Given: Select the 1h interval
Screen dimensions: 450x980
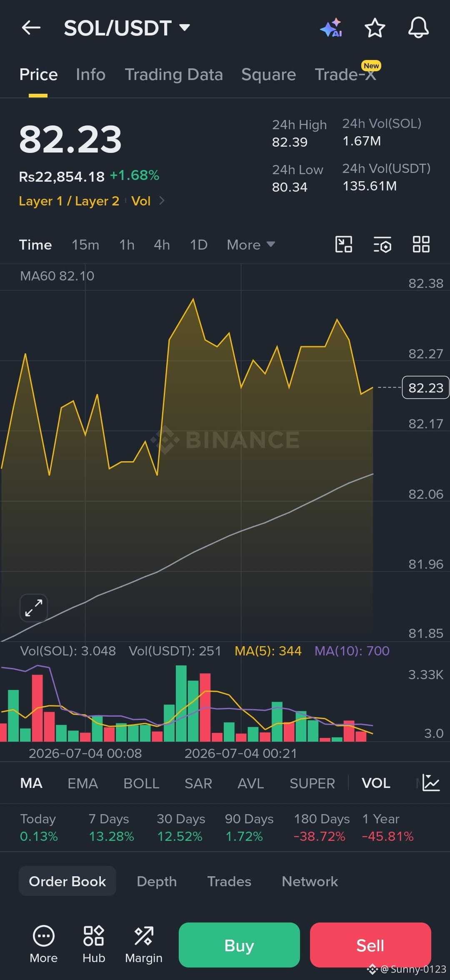Looking at the screenshot, I should [x=127, y=245].
